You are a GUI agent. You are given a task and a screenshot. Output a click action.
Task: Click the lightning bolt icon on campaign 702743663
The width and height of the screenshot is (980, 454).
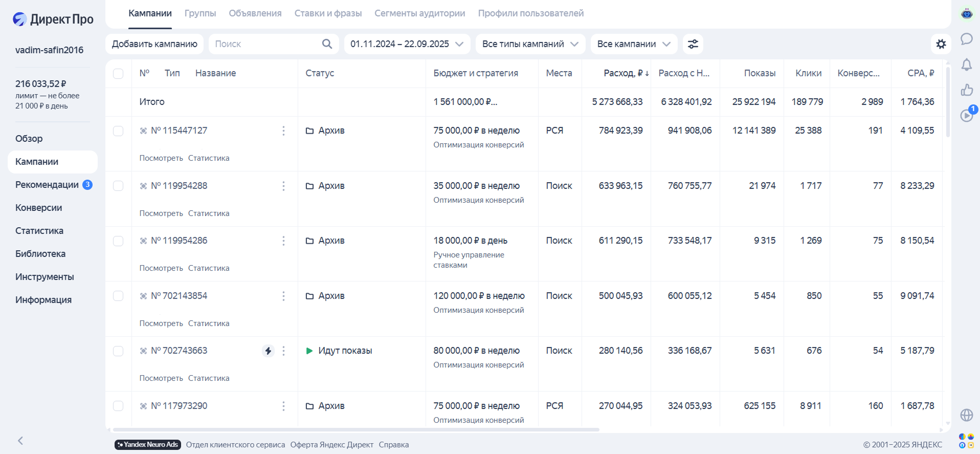268,351
